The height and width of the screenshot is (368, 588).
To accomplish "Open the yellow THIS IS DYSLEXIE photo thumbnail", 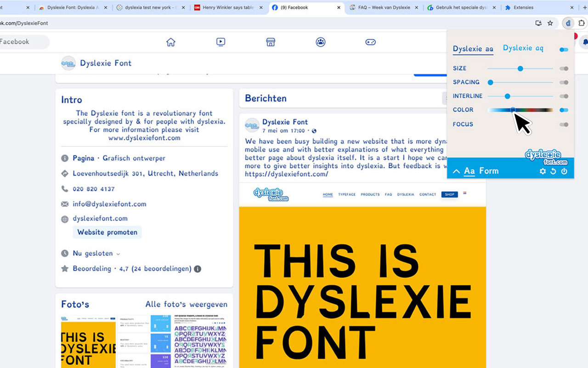I will (88, 341).
